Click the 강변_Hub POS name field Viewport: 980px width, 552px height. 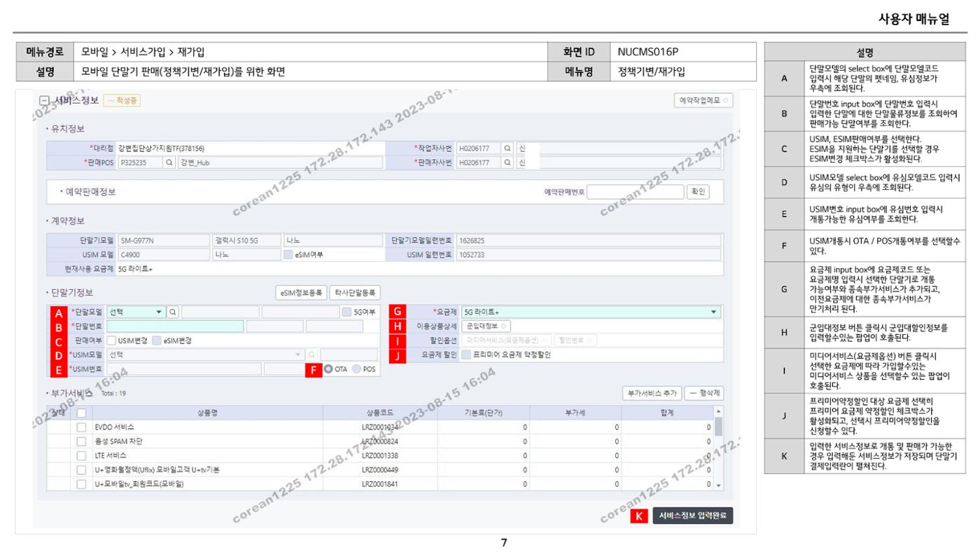280,163
